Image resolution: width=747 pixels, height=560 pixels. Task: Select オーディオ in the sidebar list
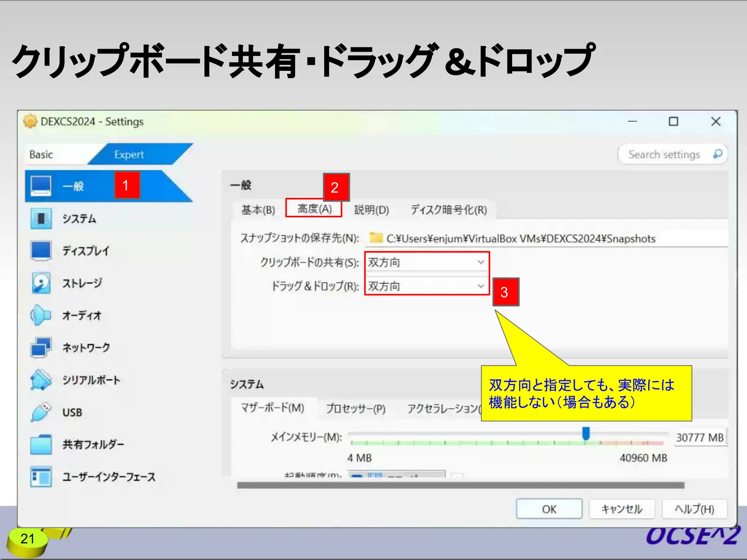82,315
